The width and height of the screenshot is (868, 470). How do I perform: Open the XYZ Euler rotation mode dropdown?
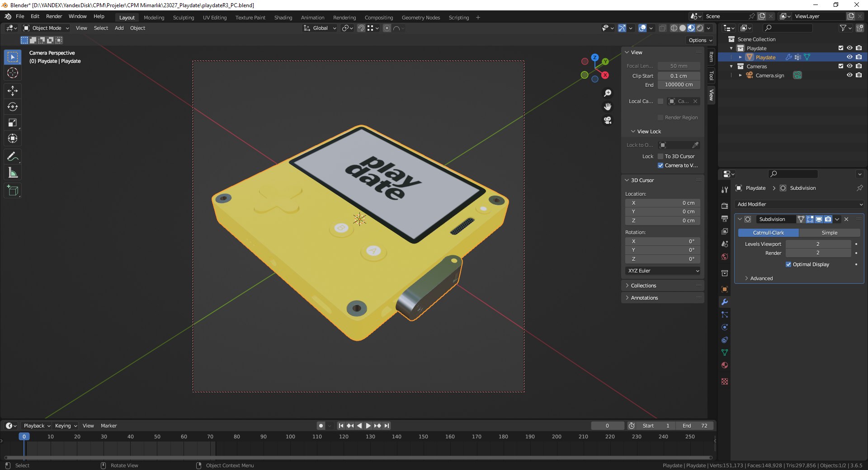click(663, 271)
